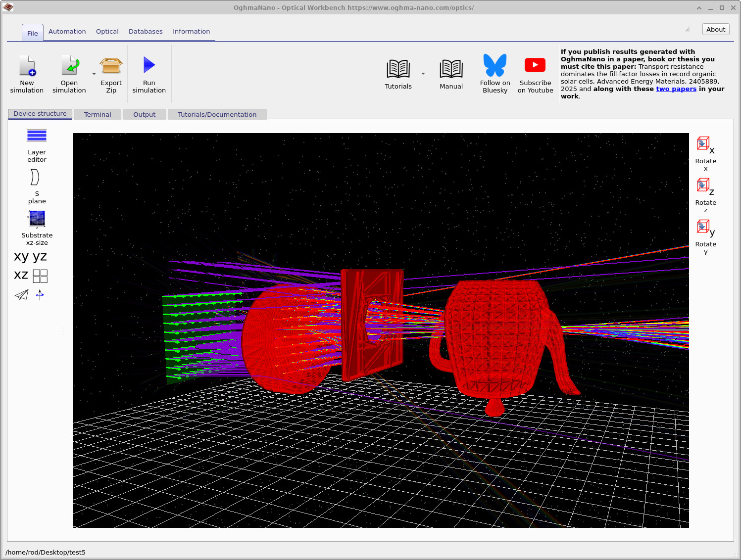Switch to the Terminal tab

98,114
